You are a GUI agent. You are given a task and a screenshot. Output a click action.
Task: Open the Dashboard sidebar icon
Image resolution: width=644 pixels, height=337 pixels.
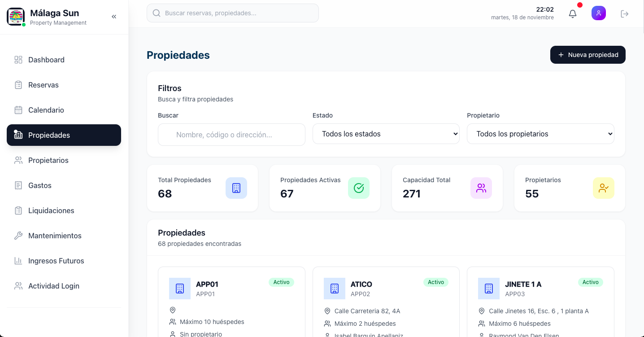pyautogui.click(x=18, y=59)
